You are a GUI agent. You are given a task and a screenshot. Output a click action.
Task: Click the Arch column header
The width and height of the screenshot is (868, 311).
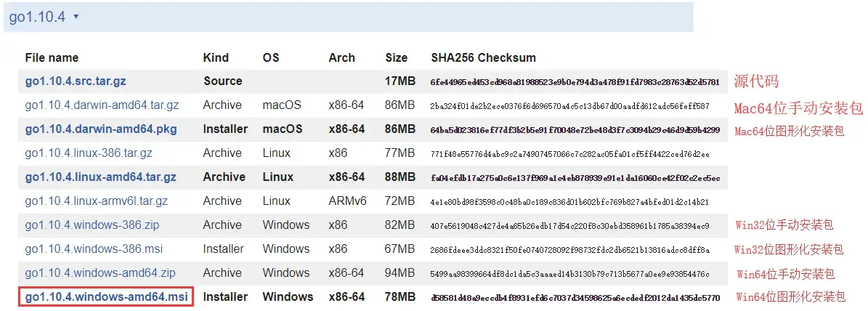pyautogui.click(x=341, y=57)
